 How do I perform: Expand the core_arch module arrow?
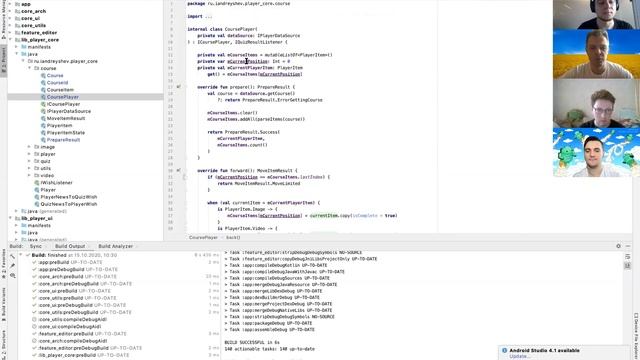tap(10, 11)
